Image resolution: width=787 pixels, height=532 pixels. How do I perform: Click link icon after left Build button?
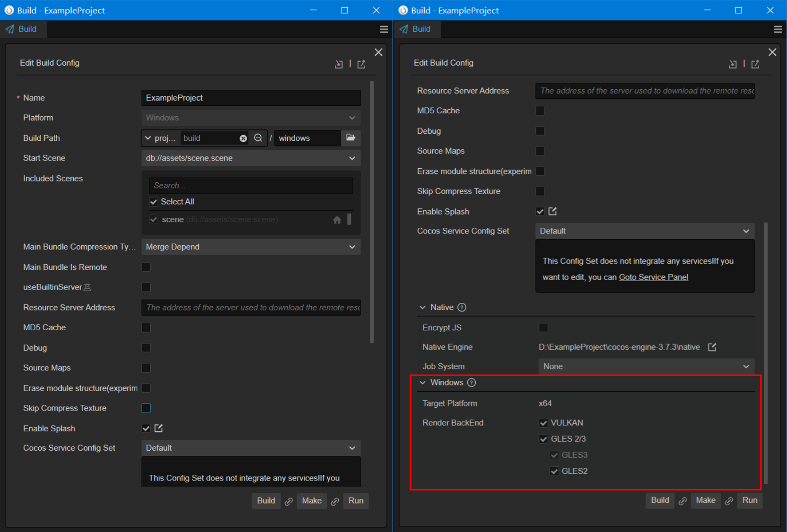point(289,501)
